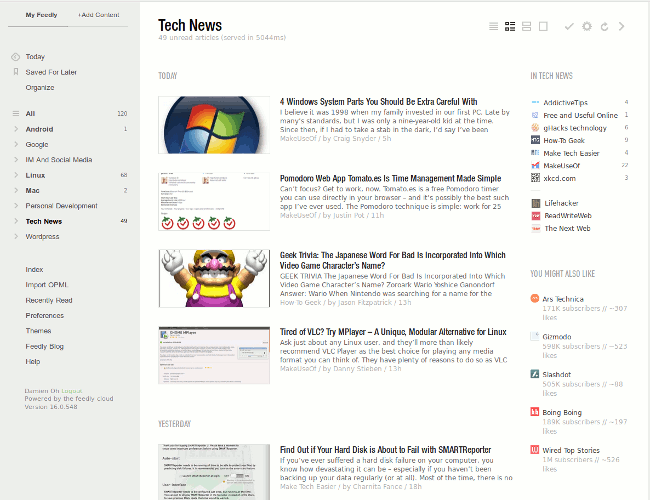Select the Linux category label
650x500 pixels.
pos(35,175)
